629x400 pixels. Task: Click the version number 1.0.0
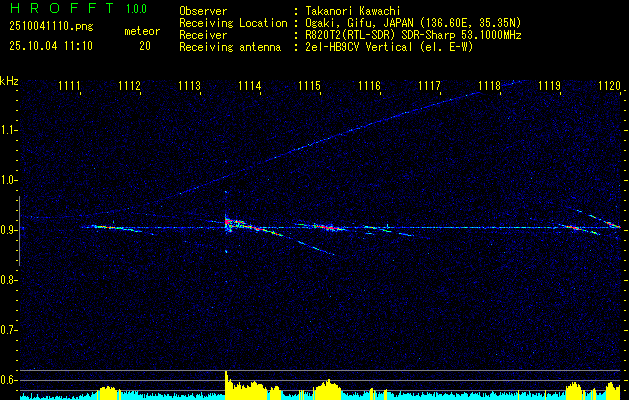click(x=136, y=8)
